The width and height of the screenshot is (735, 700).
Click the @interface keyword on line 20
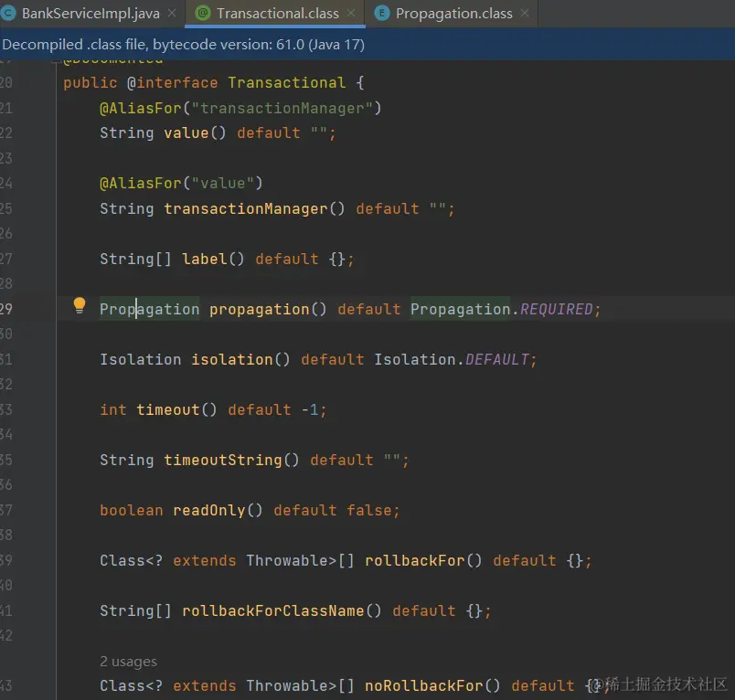[x=172, y=83]
